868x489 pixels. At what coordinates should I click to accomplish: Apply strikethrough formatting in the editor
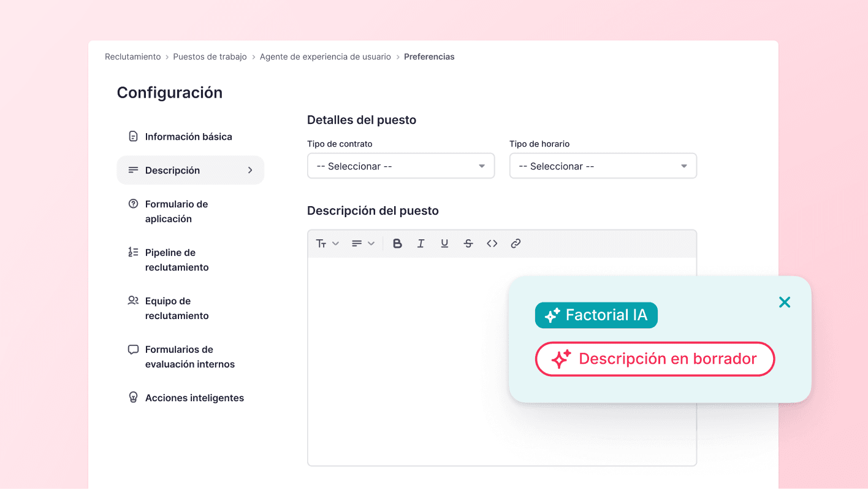point(468,243)
